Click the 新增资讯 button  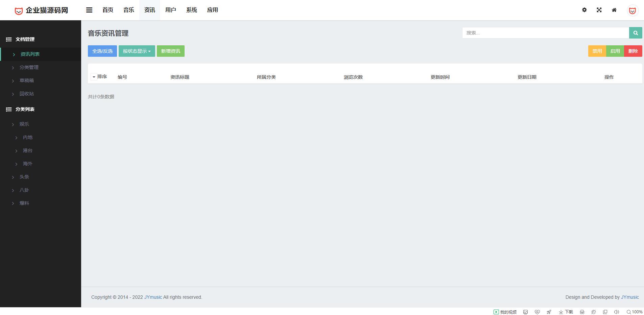(x=171, y=51)
